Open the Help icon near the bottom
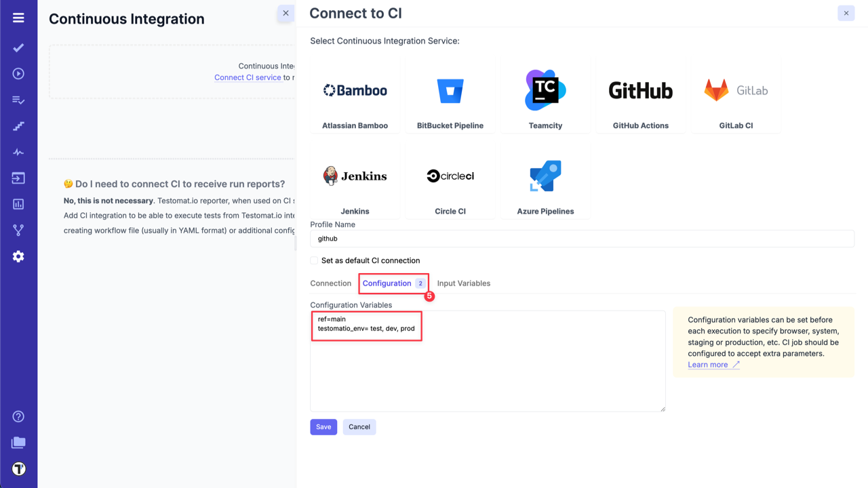 pos(18,416)
